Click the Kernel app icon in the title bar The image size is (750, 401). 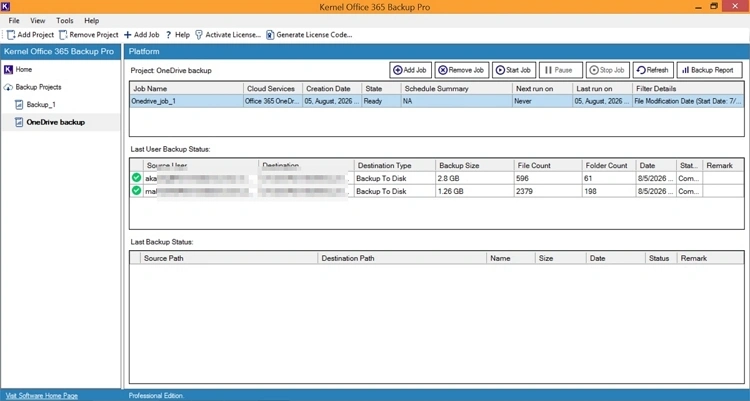tap(5, 6)
